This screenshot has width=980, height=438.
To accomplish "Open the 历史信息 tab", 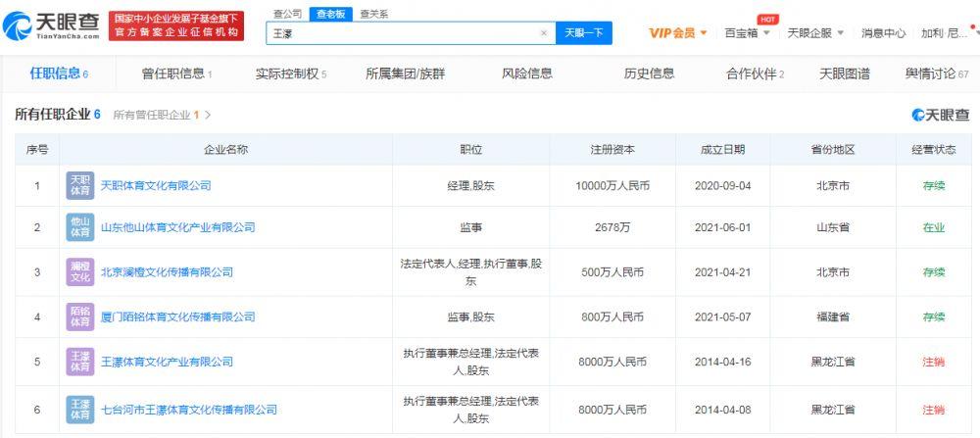I will (x=649, y=73).
